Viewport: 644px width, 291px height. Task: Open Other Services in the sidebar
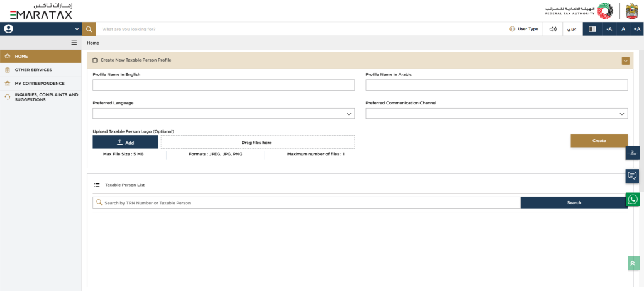(33, 70)
